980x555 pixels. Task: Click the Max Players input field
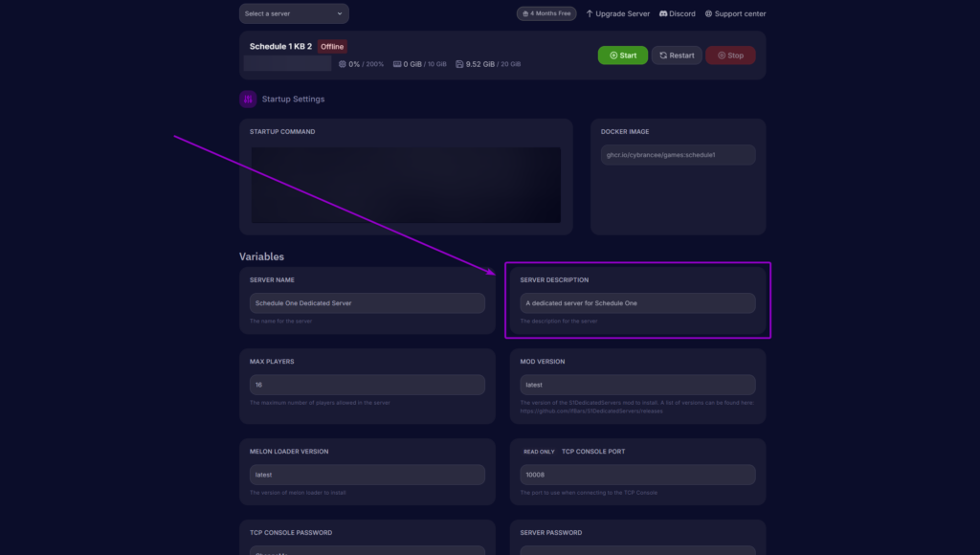tap(367, 385)
